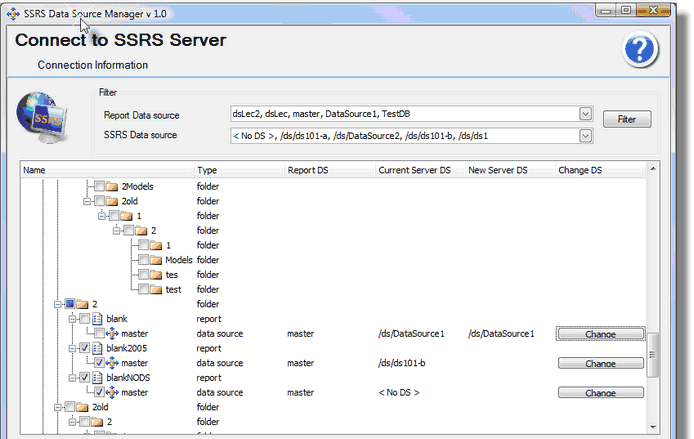Viewport: 694px width, 439px height.
Task: Open the Report Data source dropdown
Action: pyautogui.click(x=585, y=114)
